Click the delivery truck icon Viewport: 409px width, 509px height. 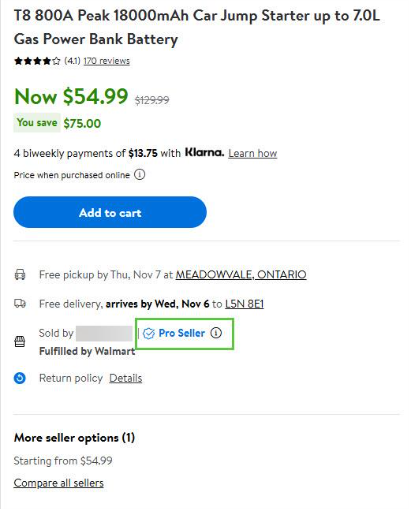[20, 304]
